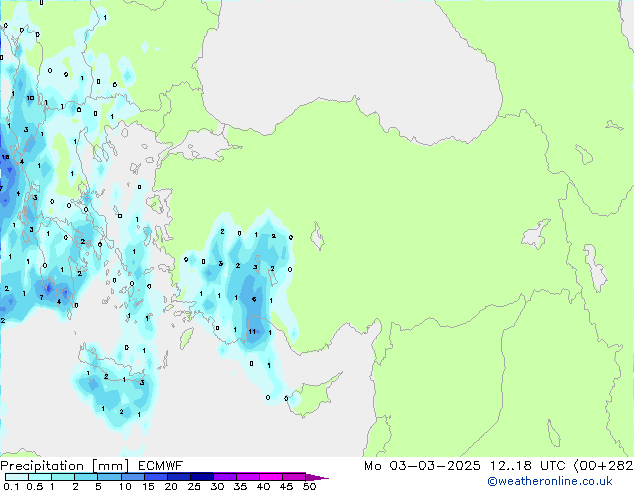Select the 1–2 mm legend swatch
Viewport: 634px width, 490px height.
[x=63, y=477]
